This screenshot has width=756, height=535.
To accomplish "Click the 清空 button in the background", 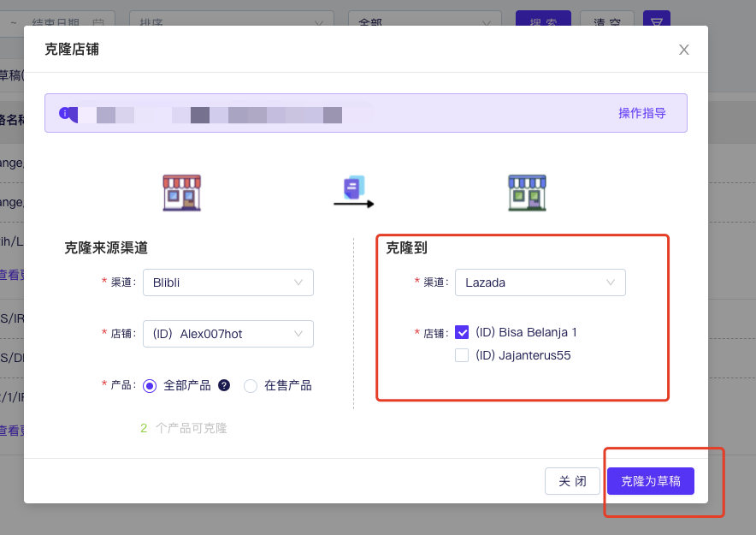I will 606,21.
